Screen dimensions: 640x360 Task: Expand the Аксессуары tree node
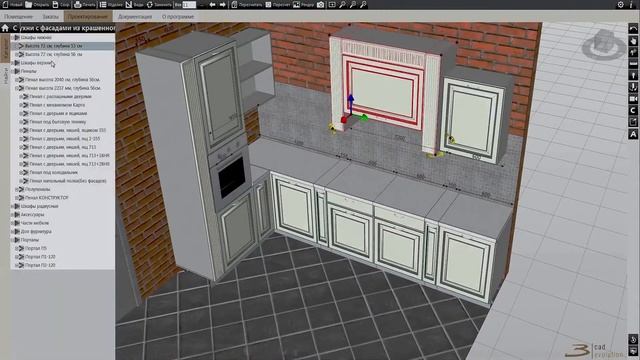tap(12, 214)
